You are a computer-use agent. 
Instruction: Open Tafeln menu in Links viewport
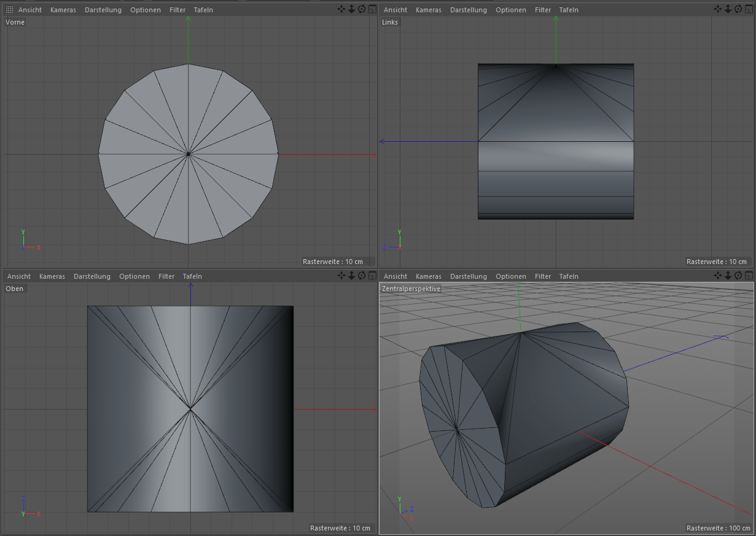[x=569, y=10]
